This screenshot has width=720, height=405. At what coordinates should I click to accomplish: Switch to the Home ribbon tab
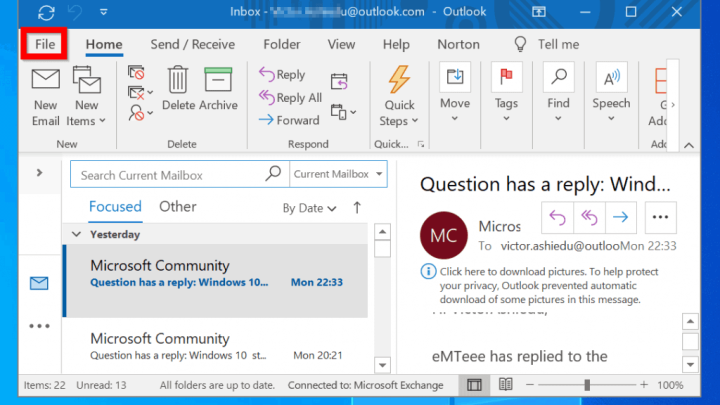coord(104,44)
